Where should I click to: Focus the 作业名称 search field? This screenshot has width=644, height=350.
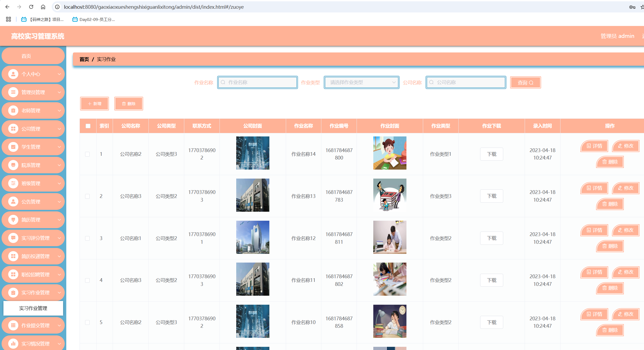pos(257,82)
